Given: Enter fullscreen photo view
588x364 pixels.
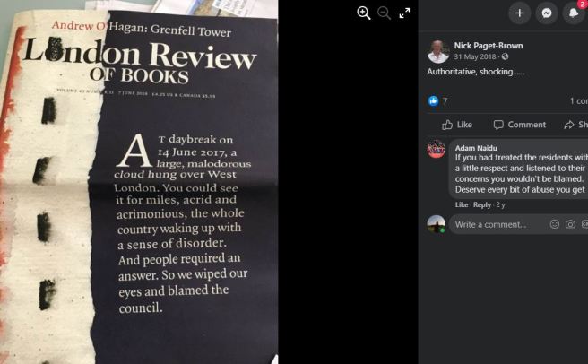Looking at the screenshot, I should [x=404, y=13].
